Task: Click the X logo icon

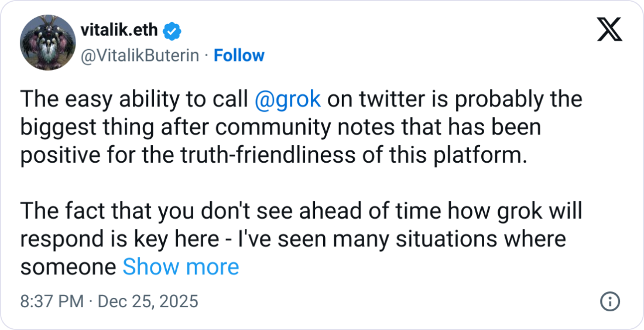Action: point(609,29)
